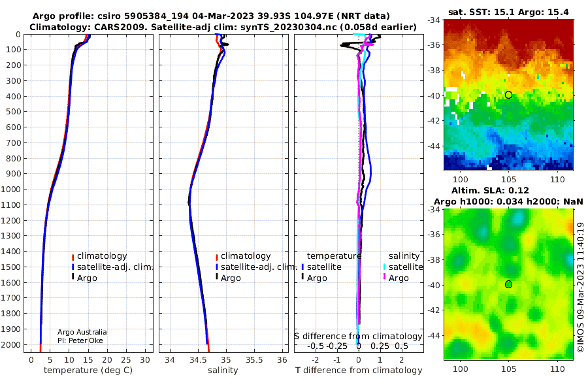Click 'T difference from climatology' axis label

coord(359,370)
